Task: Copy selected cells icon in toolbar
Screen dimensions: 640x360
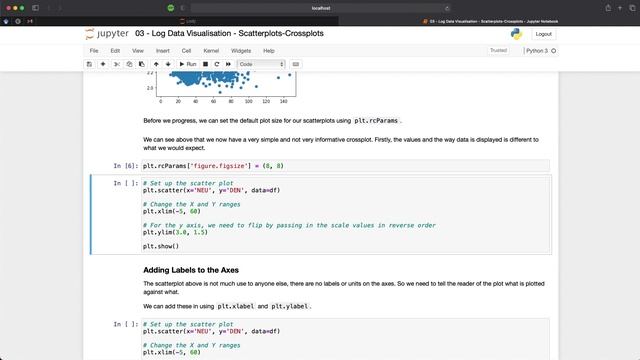Action: (x=129, y=64)
